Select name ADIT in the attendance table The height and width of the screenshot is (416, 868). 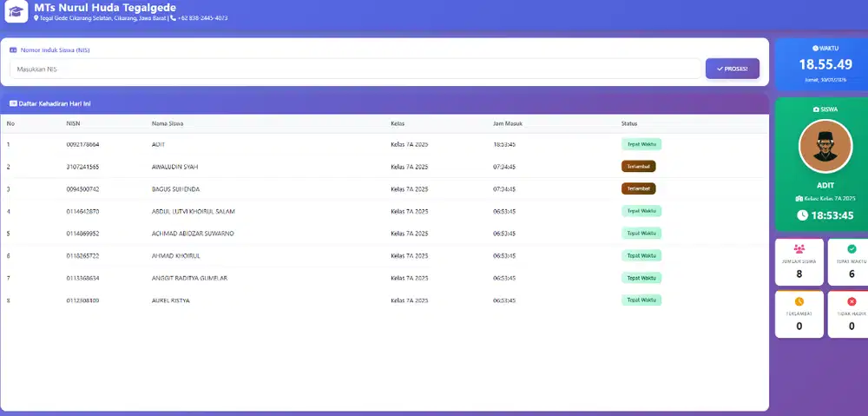point(158,144)
